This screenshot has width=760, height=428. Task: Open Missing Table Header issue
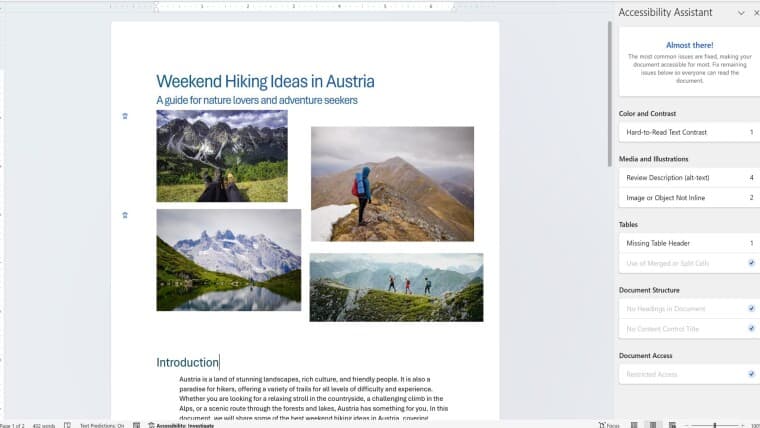pos(689,243)
